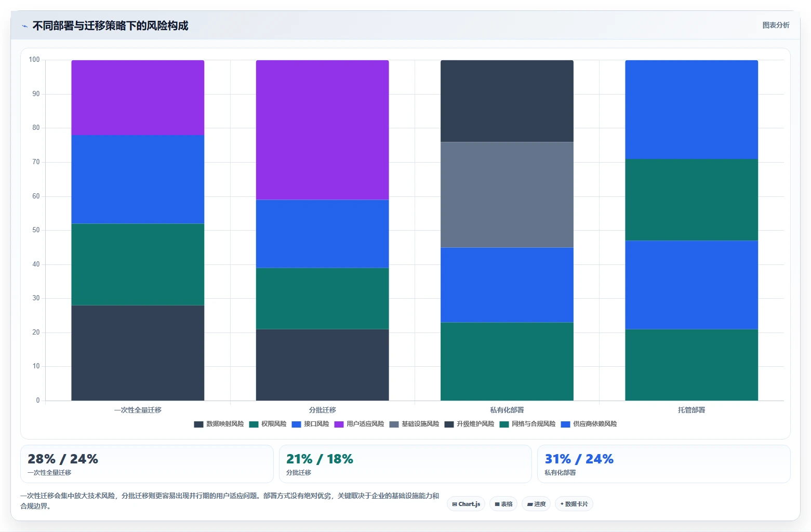Click the 进度 tag
Viewport: 811px width, 532px height.
[536, 504]
